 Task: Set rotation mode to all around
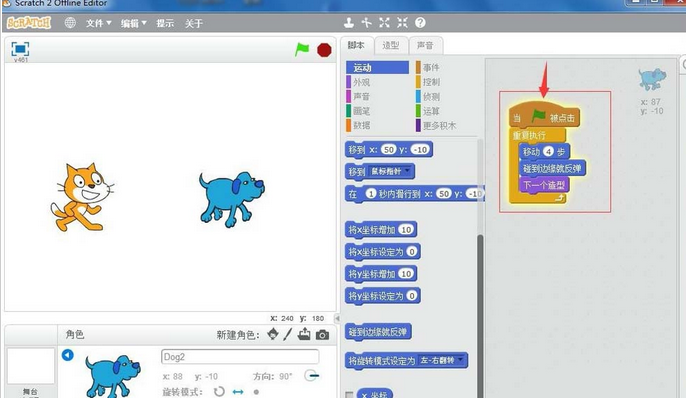[219, 391]
